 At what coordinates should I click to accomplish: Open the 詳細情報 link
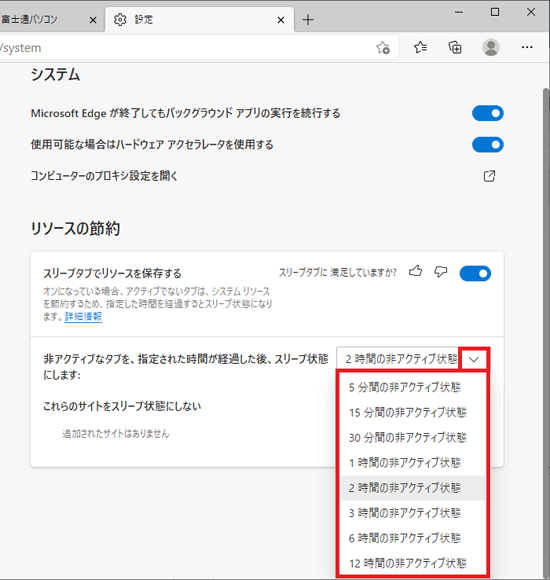tap(83, 317)
